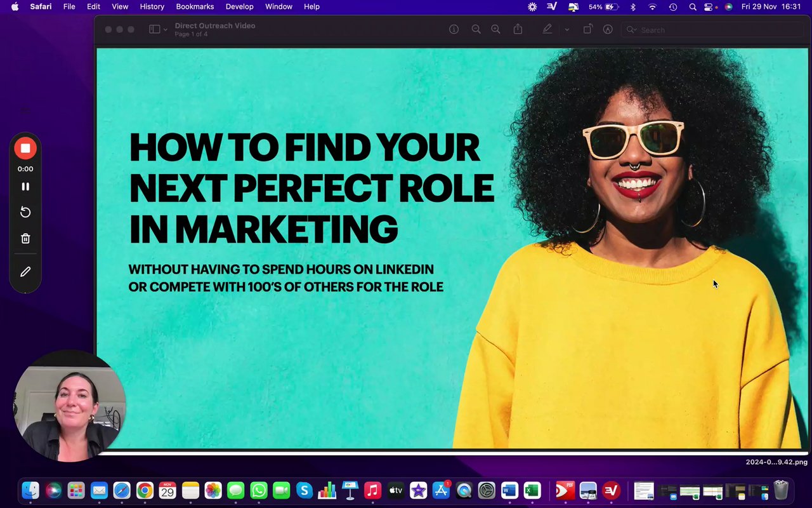The height and width of the screenshot is (508, 812).
Task: Show the Inspector info panel
Action: click(x=454, y=29)
